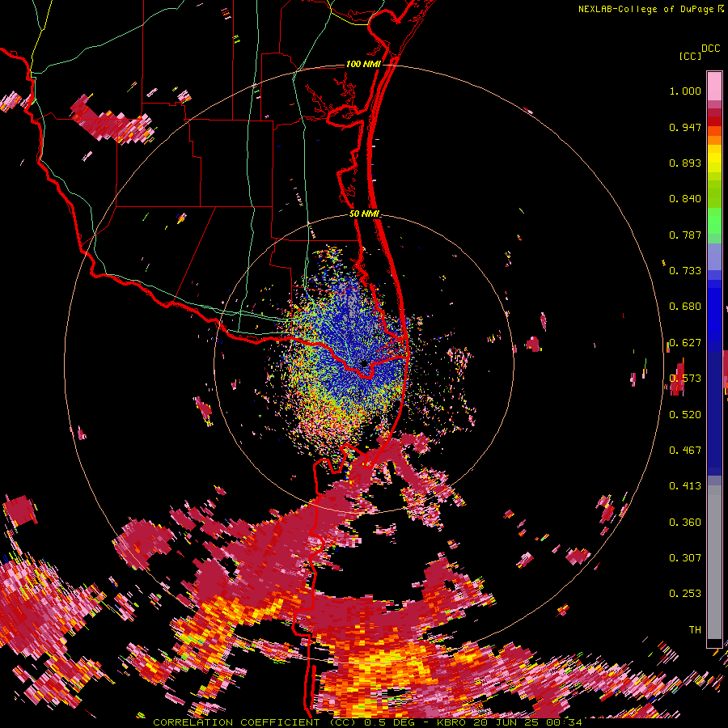Click the 0.627 color scale value
728x728 pixels.
(685, 343)
